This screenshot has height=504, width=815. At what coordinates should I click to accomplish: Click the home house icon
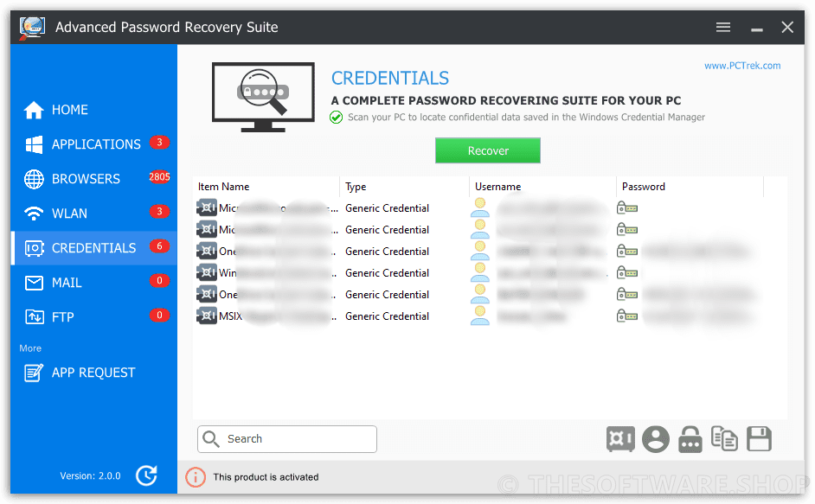click(34, 110)
